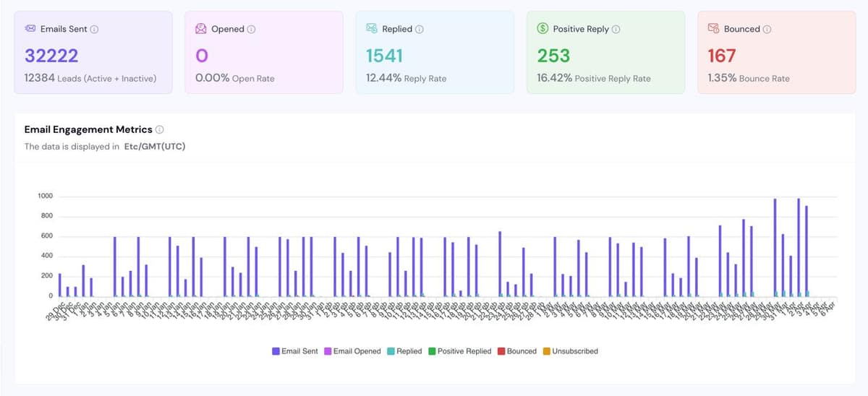Open info tooltip beside Emails Sent
Screen dimensions: 868x396
click(95, 30)
